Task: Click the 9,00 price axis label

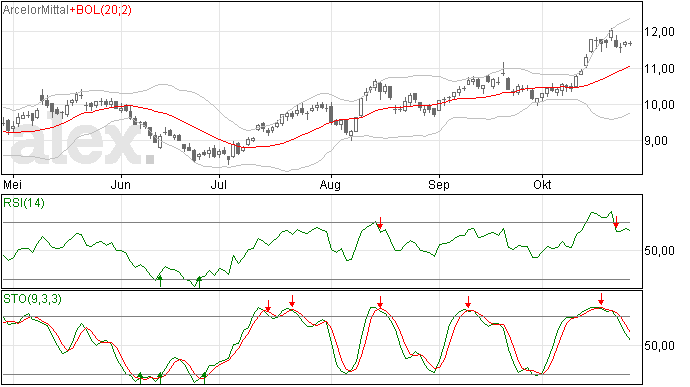Action: (656, 141)
